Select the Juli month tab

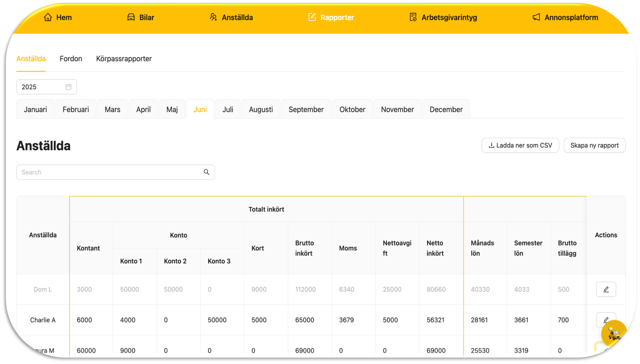coord(228,110)
